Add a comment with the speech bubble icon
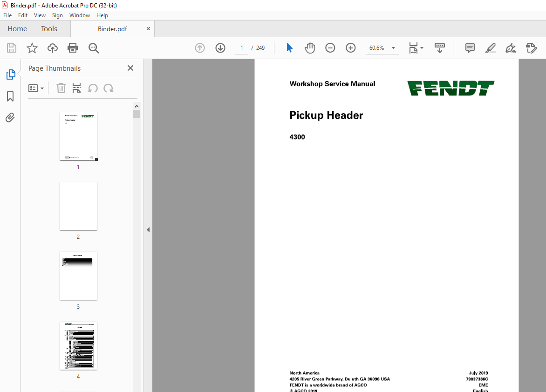 [x=470, y=48]
